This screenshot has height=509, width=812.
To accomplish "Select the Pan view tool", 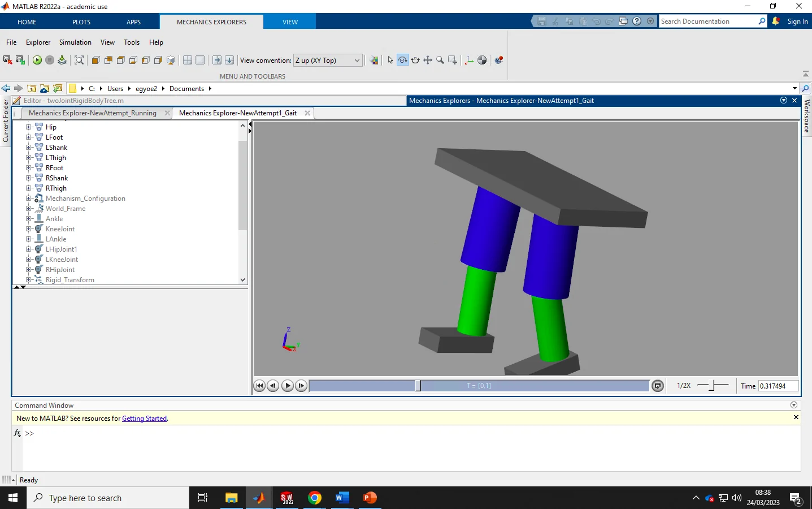I will (428, 60).
